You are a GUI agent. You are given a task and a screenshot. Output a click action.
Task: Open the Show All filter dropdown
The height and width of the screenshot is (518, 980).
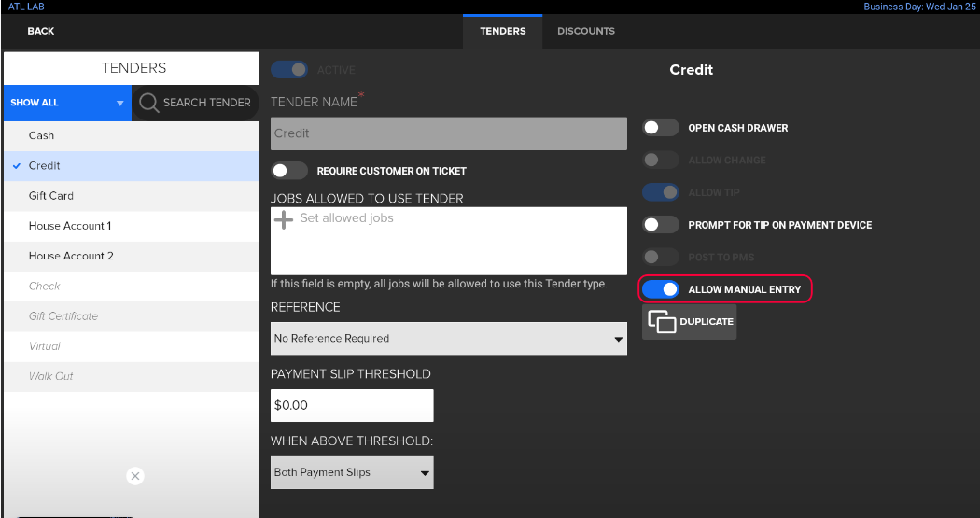66,103
